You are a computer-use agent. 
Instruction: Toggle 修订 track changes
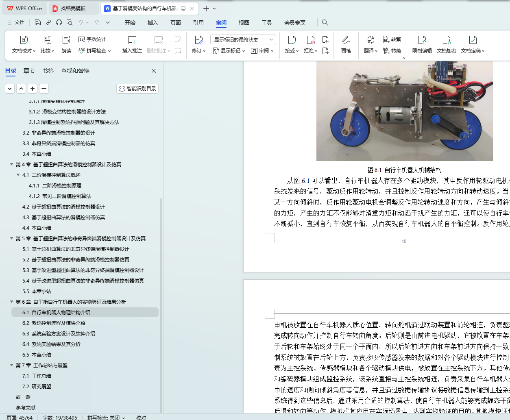[199, 45]
